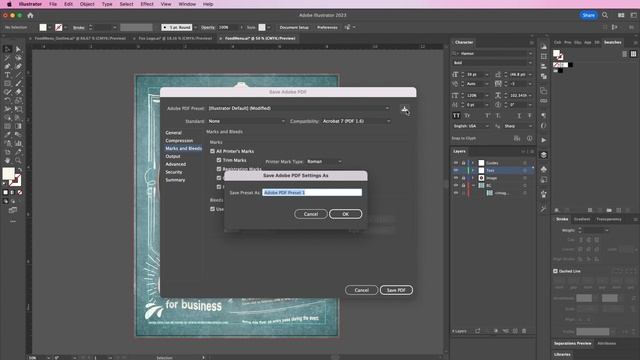Click the arrange documents icon at top right
This screenshot has width=640, height=360.
[621, 15]
